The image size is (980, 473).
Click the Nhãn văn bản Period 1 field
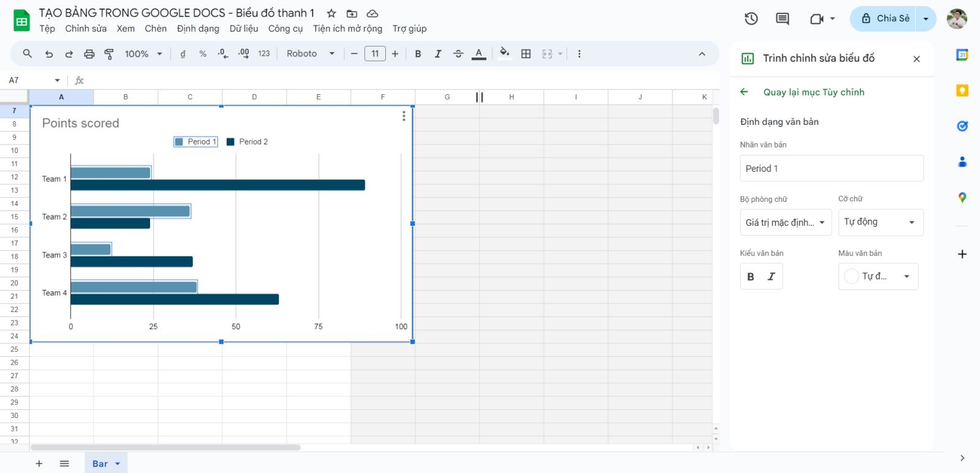pos(832,168)
